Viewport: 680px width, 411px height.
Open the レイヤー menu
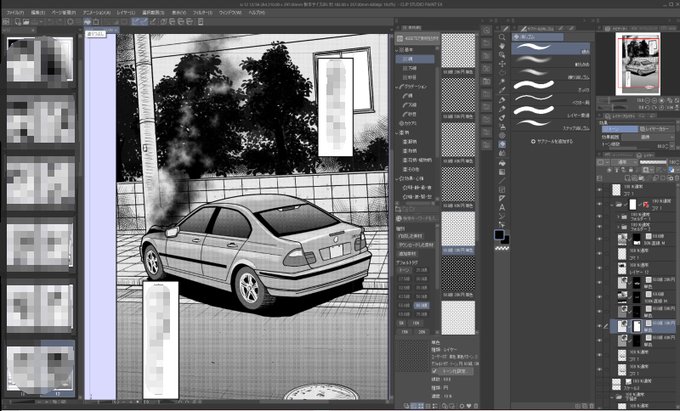pyautogui.click(x=125, y=13)
